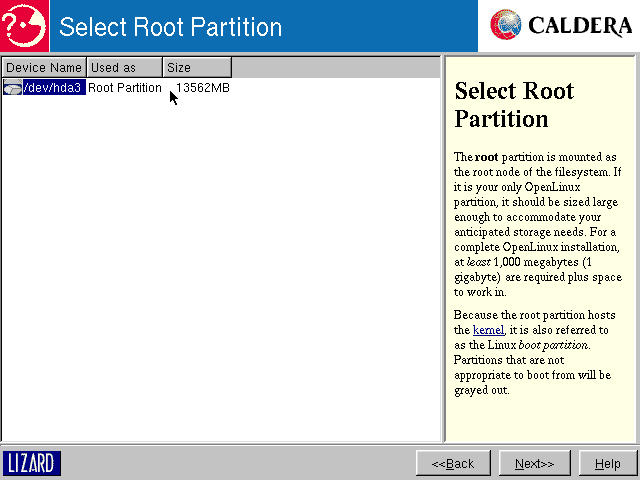
Task: Click the Size column header
Action: [x=196, y=67]
